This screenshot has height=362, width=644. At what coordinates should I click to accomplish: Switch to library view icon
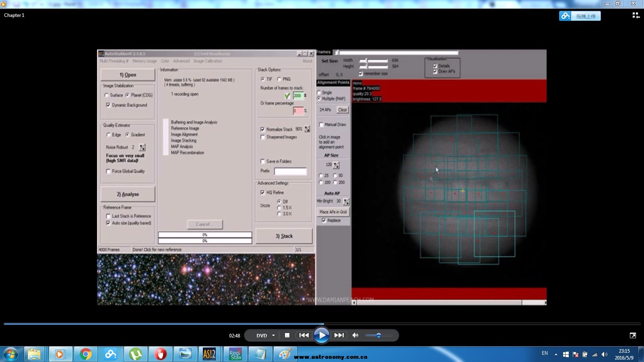pos(636,15)
